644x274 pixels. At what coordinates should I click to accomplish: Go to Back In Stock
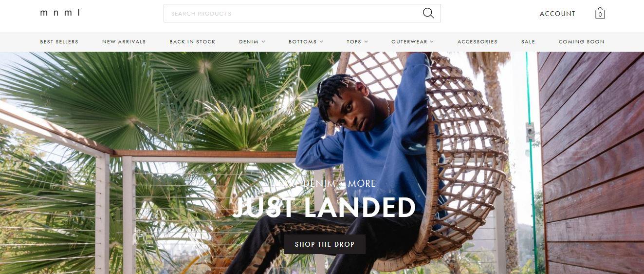[x=192, y=42]
